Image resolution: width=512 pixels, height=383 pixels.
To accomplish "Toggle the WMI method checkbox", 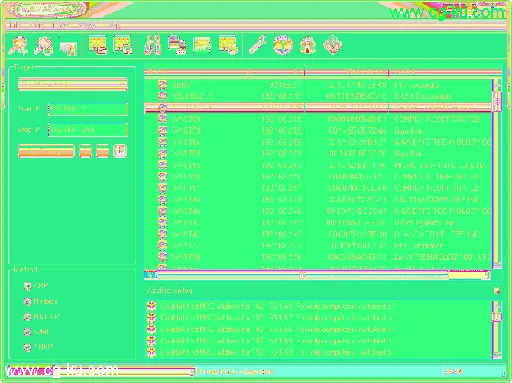I will click(x=27, y=332).
